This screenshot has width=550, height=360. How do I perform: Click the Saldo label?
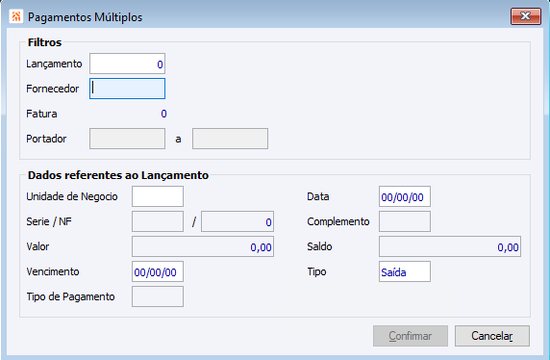click(x=319, y=247)
